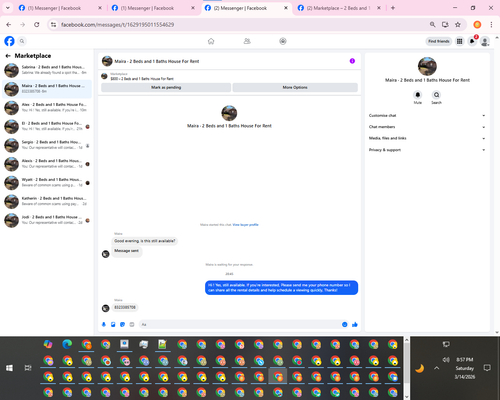Open the Friends icon in top navigation
Image resolution: width=500 pixels, height=400 pixels.
[x=247, y=41]
